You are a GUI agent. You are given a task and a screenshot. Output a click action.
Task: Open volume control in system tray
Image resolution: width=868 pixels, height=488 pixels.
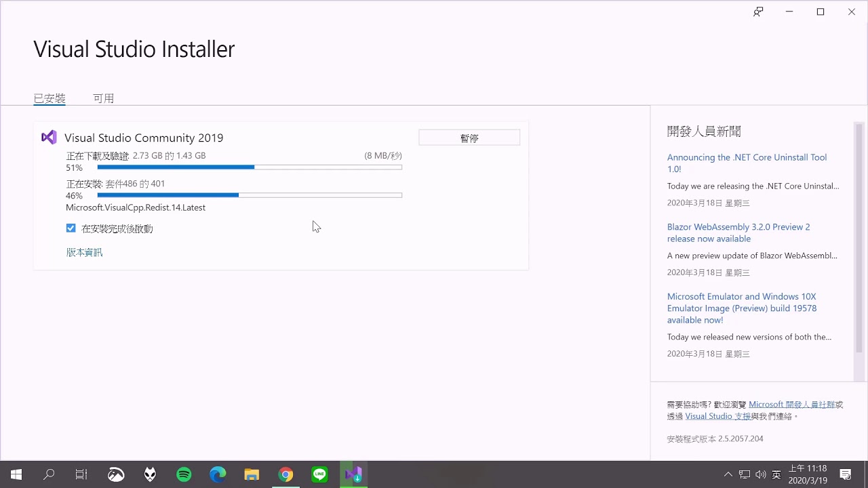pos(760,474)
